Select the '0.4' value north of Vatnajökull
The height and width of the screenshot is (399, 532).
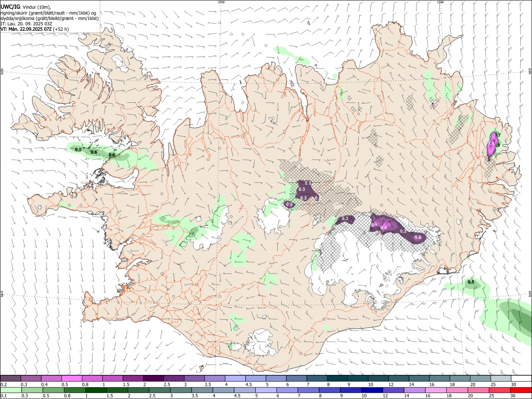coord(418,237)
